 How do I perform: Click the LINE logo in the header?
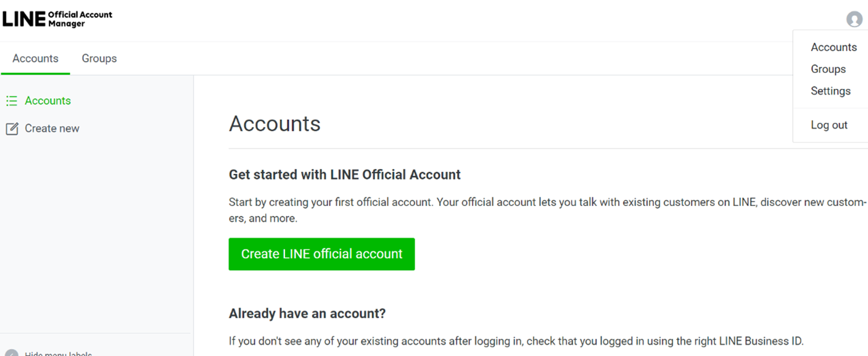click(23, 19)
